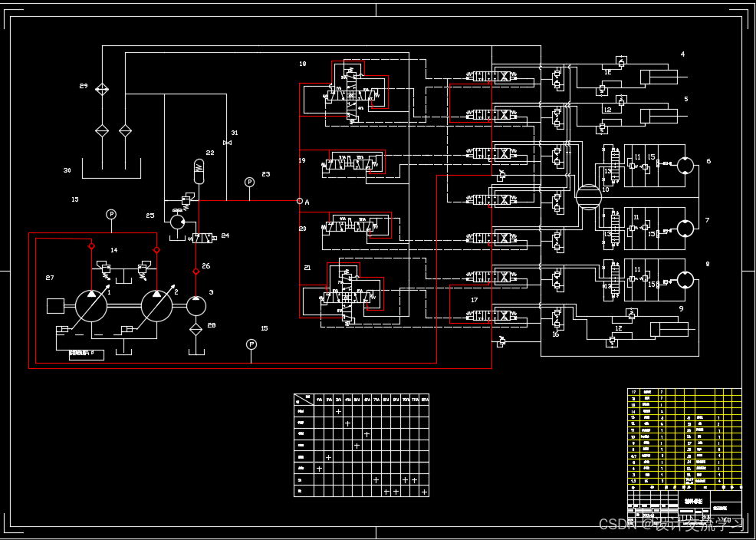Click the number label "23"
Viewport: 756px width, 540px height.
[x=265, y=174]
